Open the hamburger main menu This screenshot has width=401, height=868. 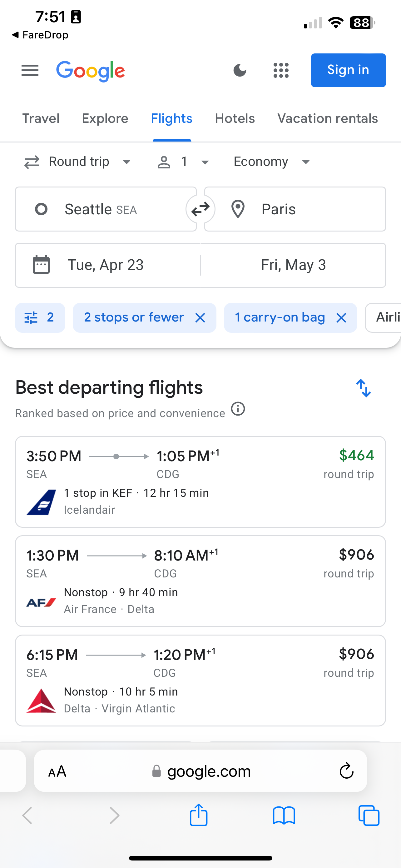click(x=30, y=70)
